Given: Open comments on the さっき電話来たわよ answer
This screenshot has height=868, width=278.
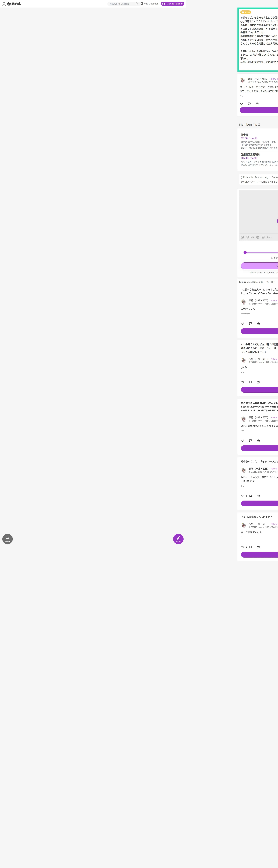Looking at the screenshot, I should tap(250, 547).
